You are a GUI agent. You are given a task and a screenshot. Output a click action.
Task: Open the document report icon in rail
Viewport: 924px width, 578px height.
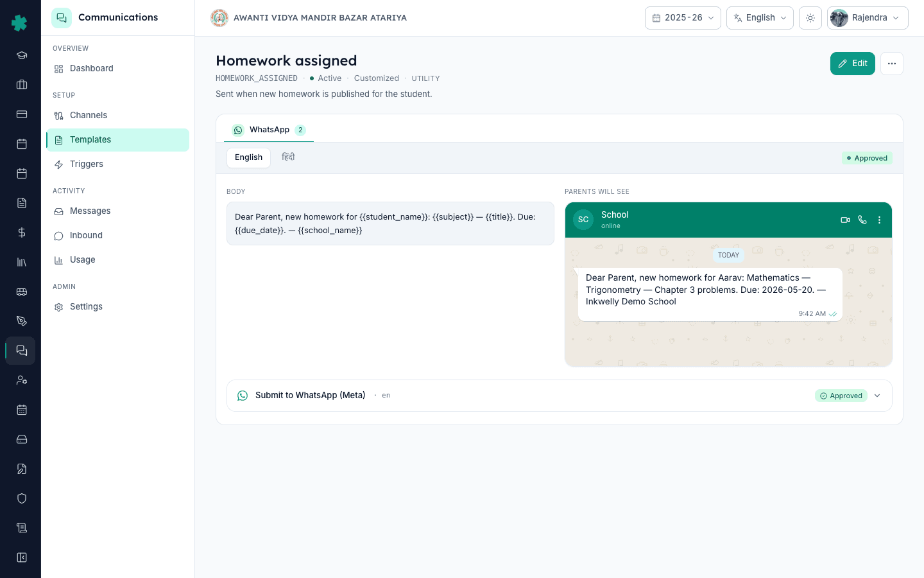click(22, 203)
